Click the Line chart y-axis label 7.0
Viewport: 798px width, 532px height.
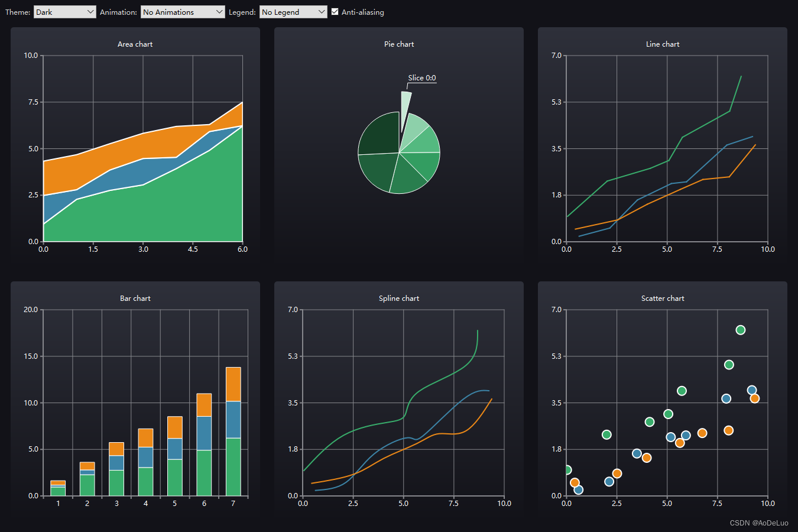click(557, 56)
